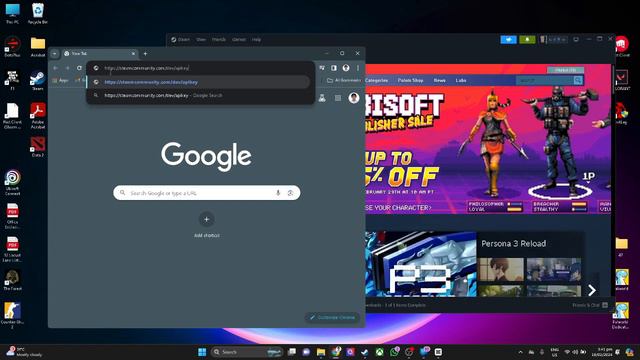Screen dimensions: 640x360
Task: Click the Steam Downloads status text
Action: pos(396,305)
